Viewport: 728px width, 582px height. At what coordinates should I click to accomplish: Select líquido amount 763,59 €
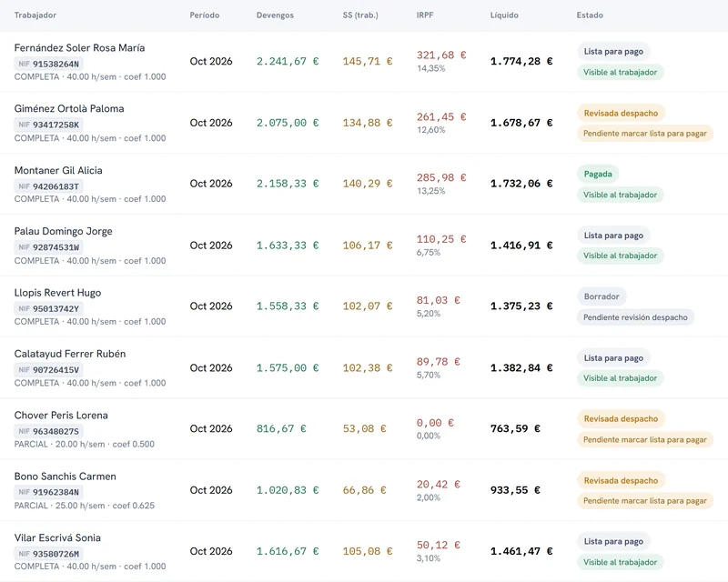point(515,429)
